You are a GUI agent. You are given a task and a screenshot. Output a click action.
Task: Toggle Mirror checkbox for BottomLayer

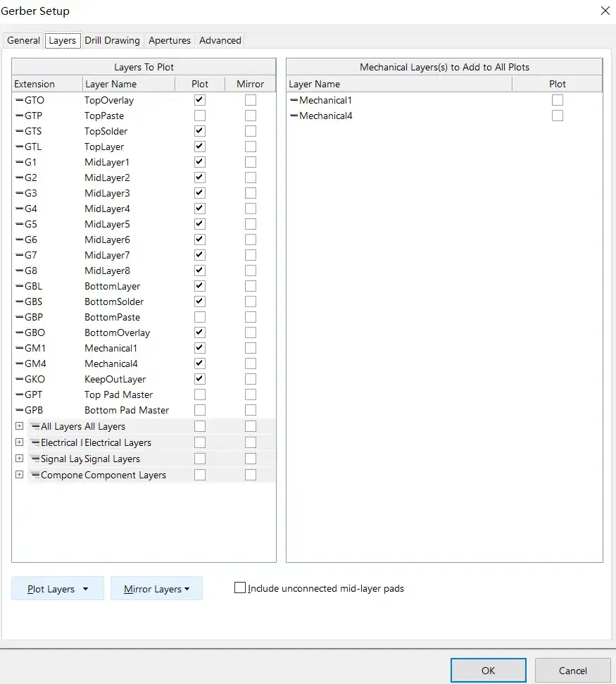pos(251,286)
